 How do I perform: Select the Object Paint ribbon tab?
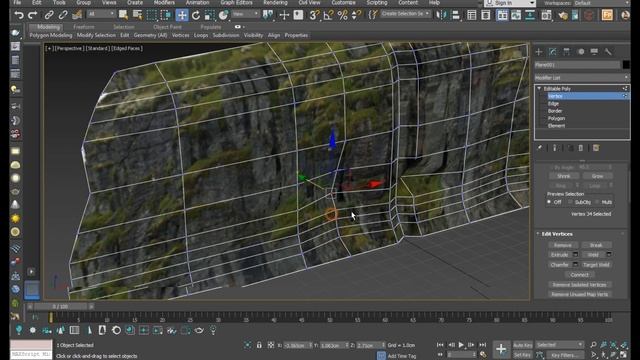pos(167,27)
